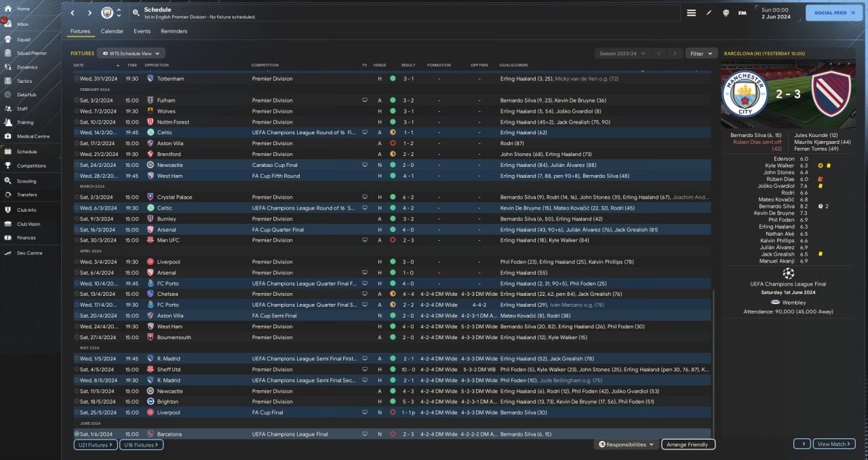The image size is (868, 460).
Task: Go to next season with right chevron
Action: [675, 53]
